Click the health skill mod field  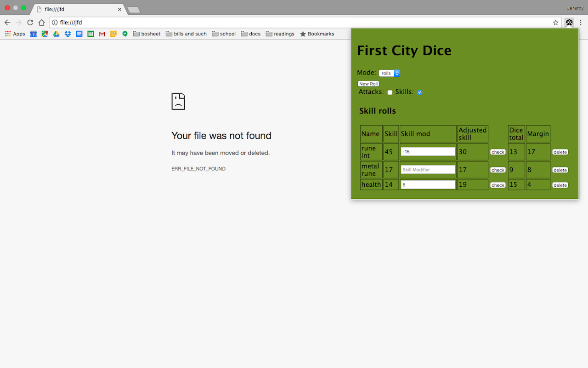pos(428,185)
